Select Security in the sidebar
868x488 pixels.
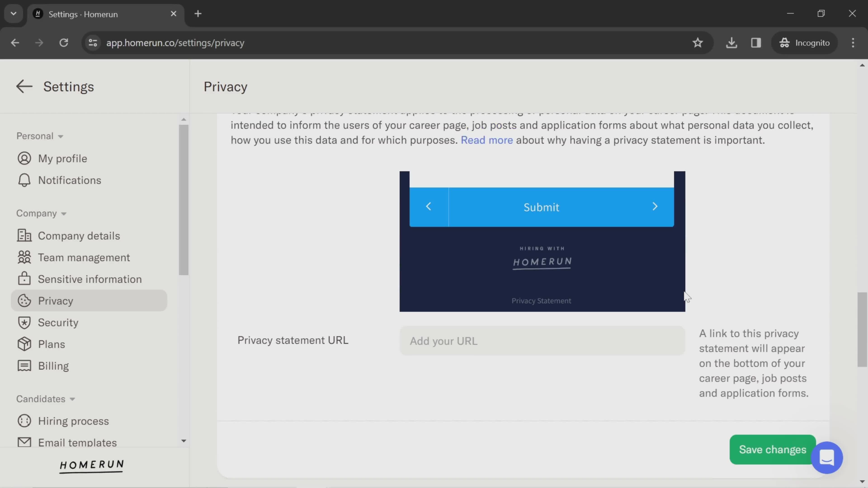(x=58, y=323)
